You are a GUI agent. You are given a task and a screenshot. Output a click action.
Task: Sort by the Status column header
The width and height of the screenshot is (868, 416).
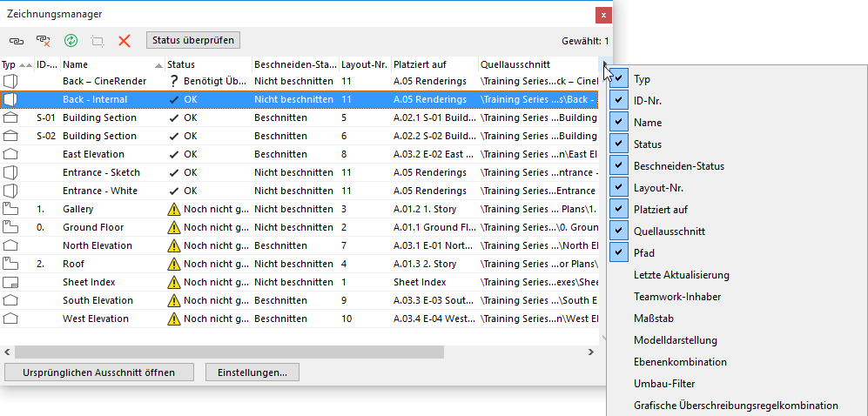pos(208,64)
